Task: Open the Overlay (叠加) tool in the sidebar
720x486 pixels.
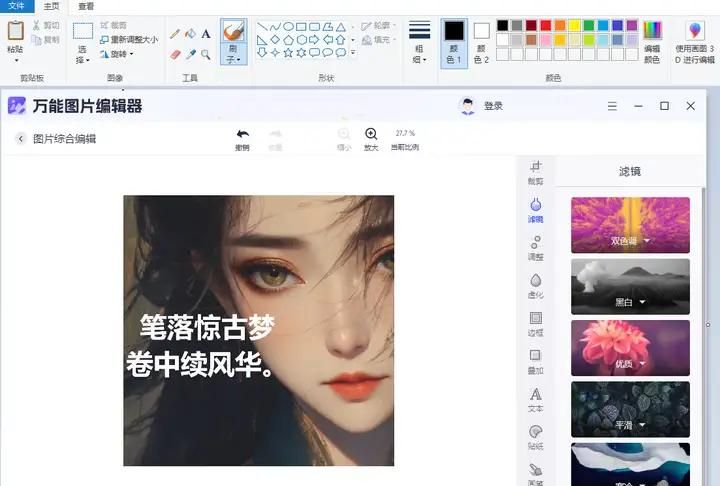Action: coord(535,362)
